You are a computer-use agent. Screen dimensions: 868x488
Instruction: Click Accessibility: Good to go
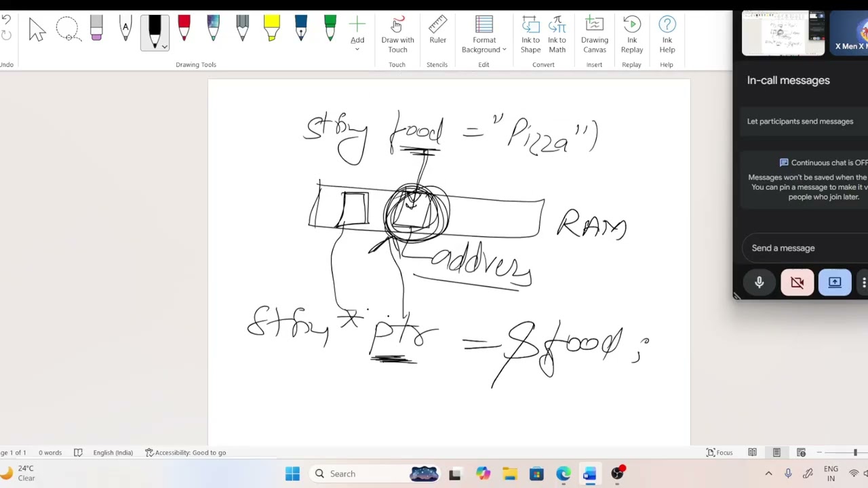pyautogui.click(x=185, y=453)
